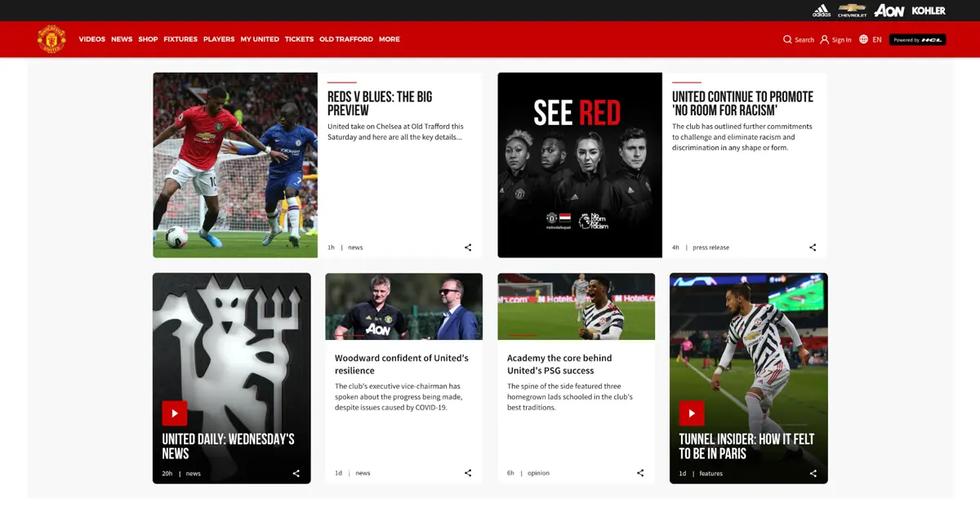Screen dimensions: 980x509
Task: Open the adidas sponsor logo
Action: coord(822,11)
